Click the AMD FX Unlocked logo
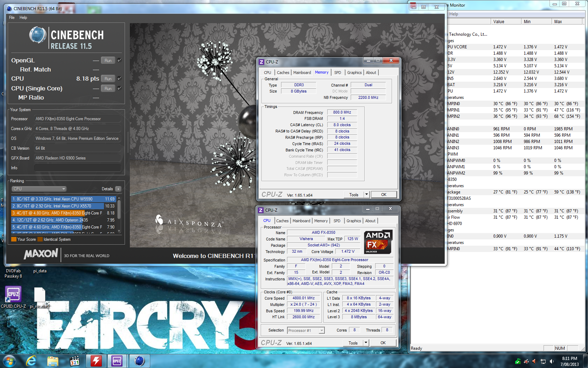Image resolution: width=588 pixels, height=368 pixels. point(378,242)
